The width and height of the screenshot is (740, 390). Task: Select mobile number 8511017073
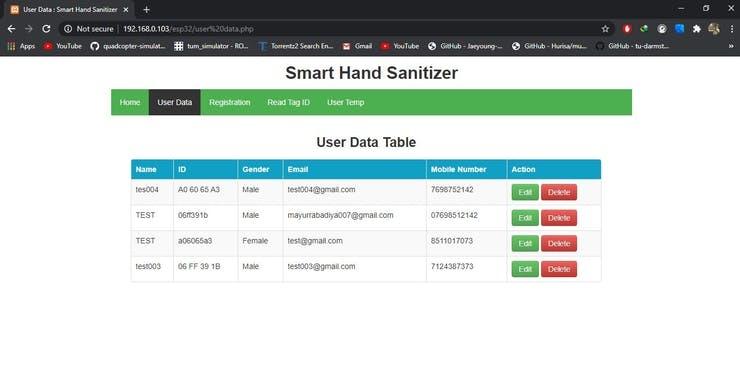452,240
